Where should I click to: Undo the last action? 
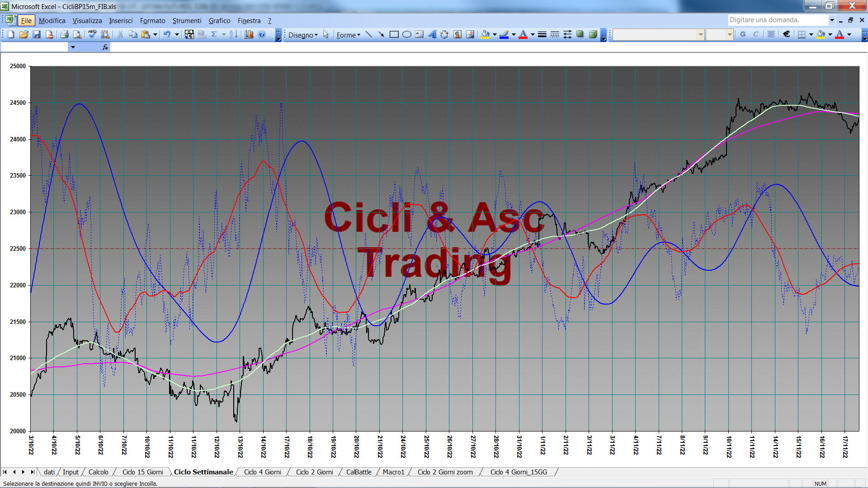point(167,34)
